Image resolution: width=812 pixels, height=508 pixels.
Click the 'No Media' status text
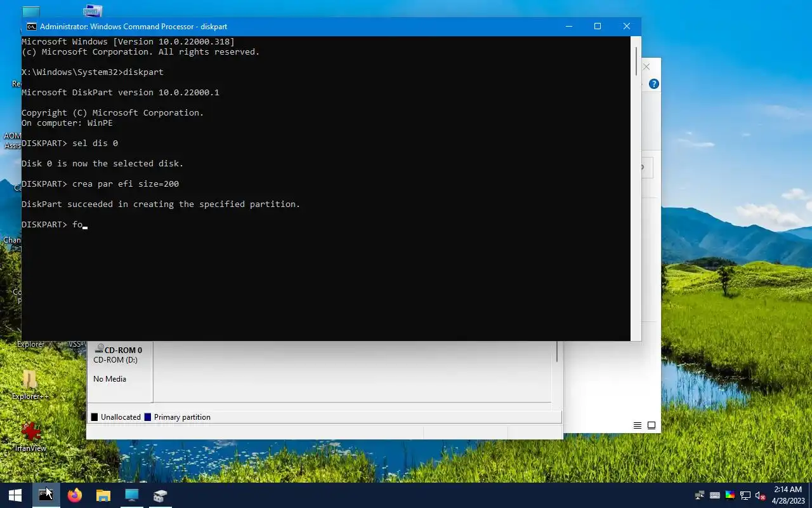point(110,379)
